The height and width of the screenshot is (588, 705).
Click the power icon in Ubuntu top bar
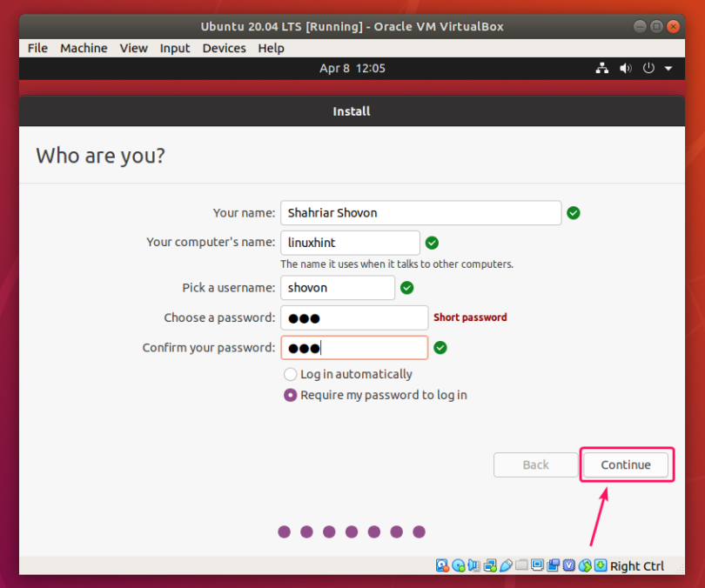click(x=648, y=68)
